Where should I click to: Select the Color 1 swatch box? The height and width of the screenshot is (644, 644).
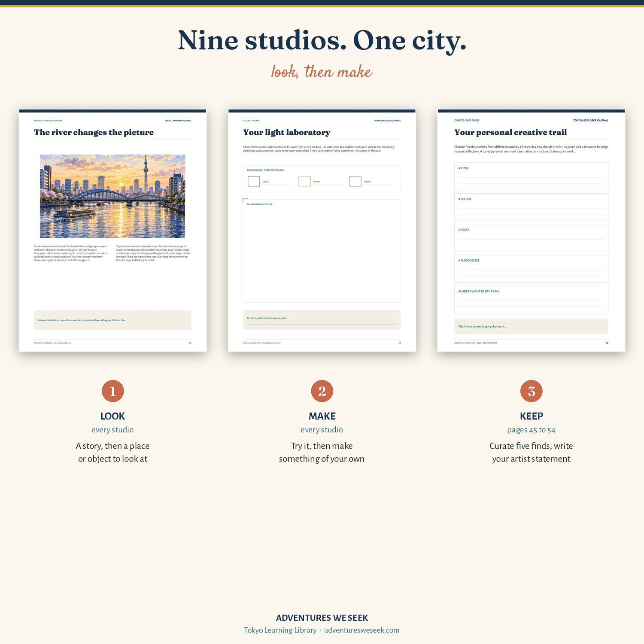254,181
